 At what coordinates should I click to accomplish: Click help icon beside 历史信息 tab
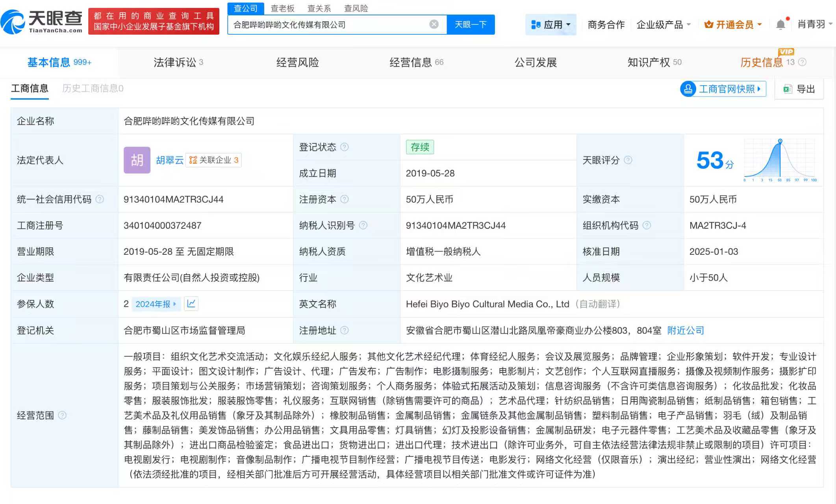[x=803, y=62]
